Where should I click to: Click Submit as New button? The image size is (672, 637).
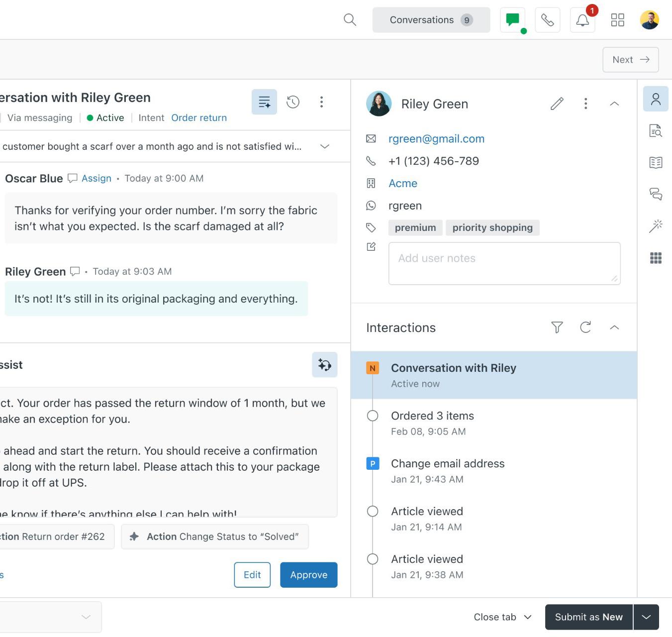pyautogui.click(x=589, y=617)
